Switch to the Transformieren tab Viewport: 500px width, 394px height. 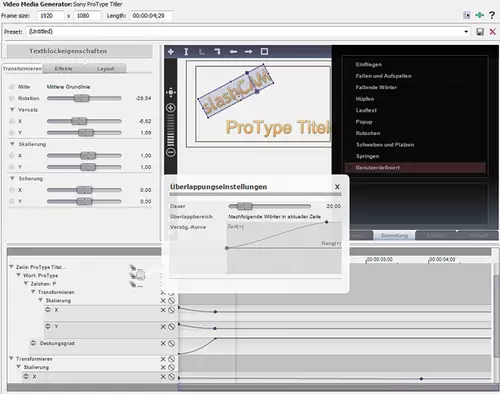[x=23, y=68]
